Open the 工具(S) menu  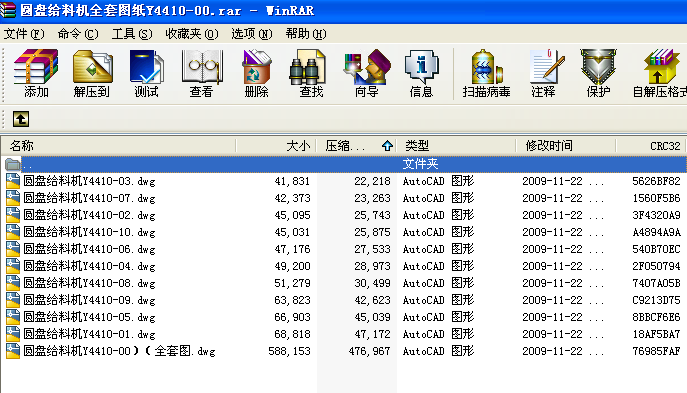[x=132, y=34]
